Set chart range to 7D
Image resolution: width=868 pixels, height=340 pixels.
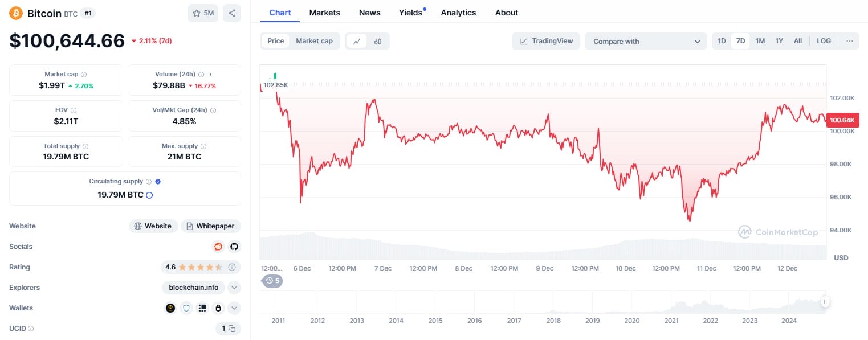click(x=740, y=41)
